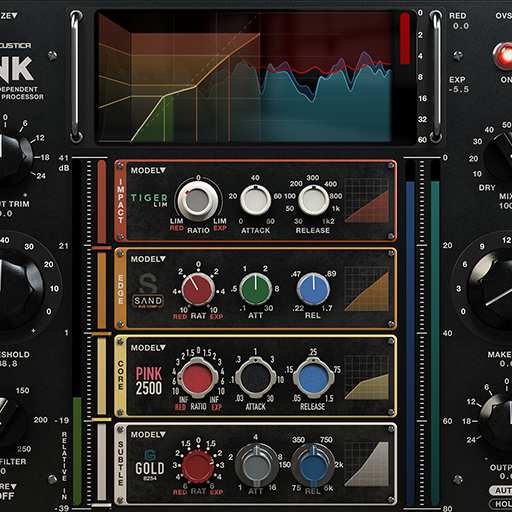Click the green ATT knob in EDGE module

256,289
